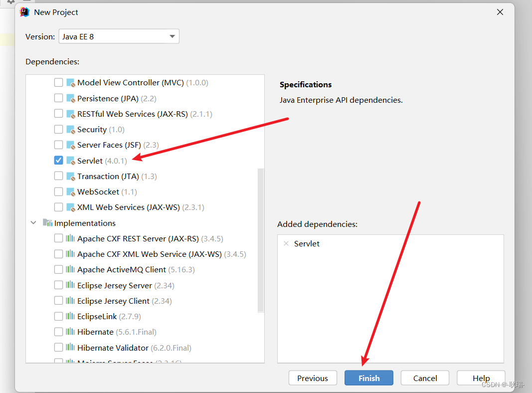This screenshot has height=393, width=532.
Task: Click the Hibernate library icon
Action: (70, 332)
